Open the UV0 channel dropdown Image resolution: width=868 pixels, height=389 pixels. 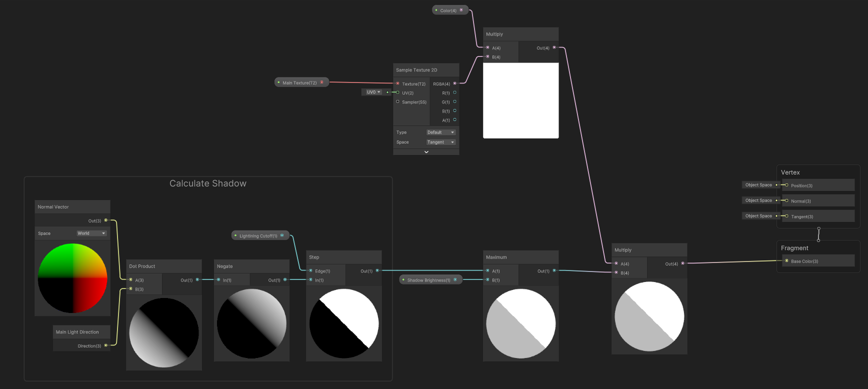tap(373, 92)
